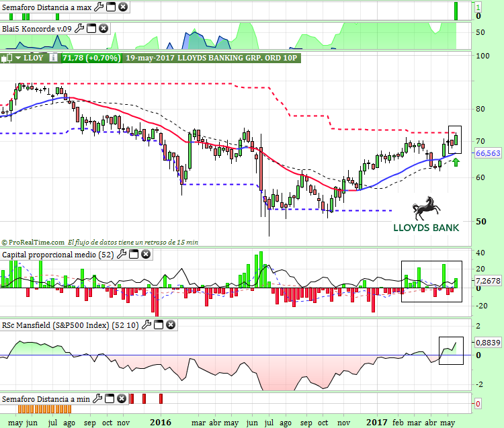Maximize the RSc Mansfield panel
This screenshot has height=428, width=504.
pyautogui.click(x=159, y=325)
